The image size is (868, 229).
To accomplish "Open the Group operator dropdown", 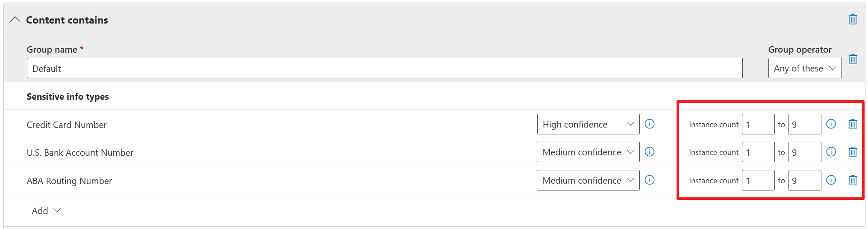I will coord(805,68).
